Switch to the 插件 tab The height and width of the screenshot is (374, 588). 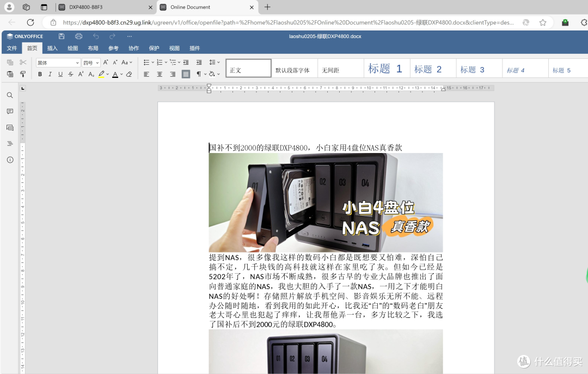(x=194, y=48)
